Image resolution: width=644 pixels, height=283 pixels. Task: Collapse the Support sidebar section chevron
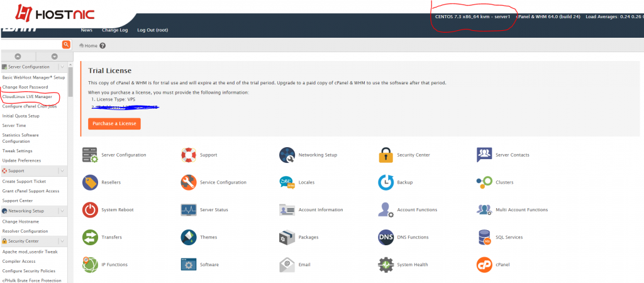62,171
